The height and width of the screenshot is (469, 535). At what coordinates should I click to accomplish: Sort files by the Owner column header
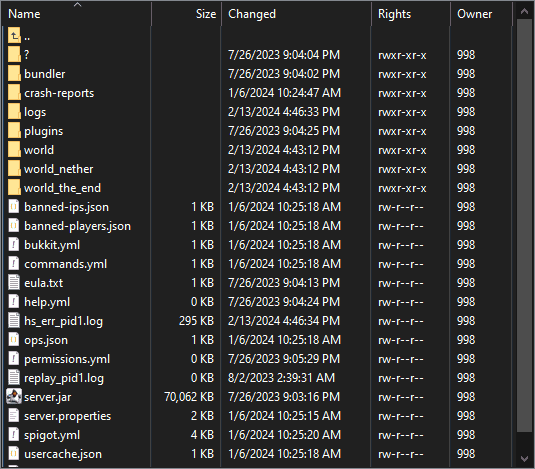point(481,14)
